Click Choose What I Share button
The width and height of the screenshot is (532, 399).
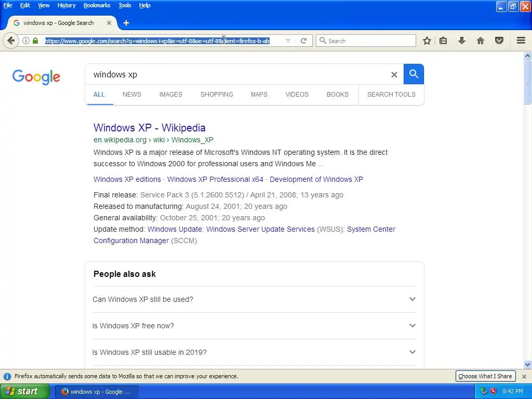[x=485, y=376]
